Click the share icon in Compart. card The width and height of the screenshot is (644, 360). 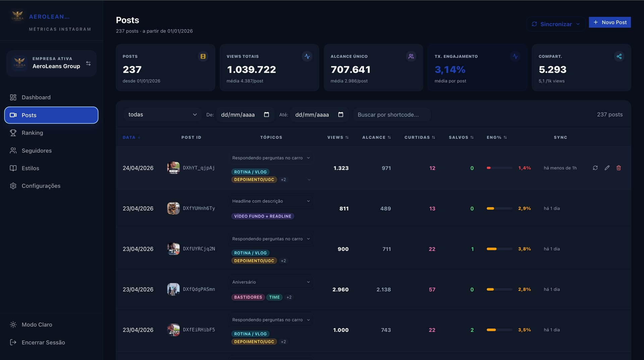pyautogui.click(x=619, y=56)
